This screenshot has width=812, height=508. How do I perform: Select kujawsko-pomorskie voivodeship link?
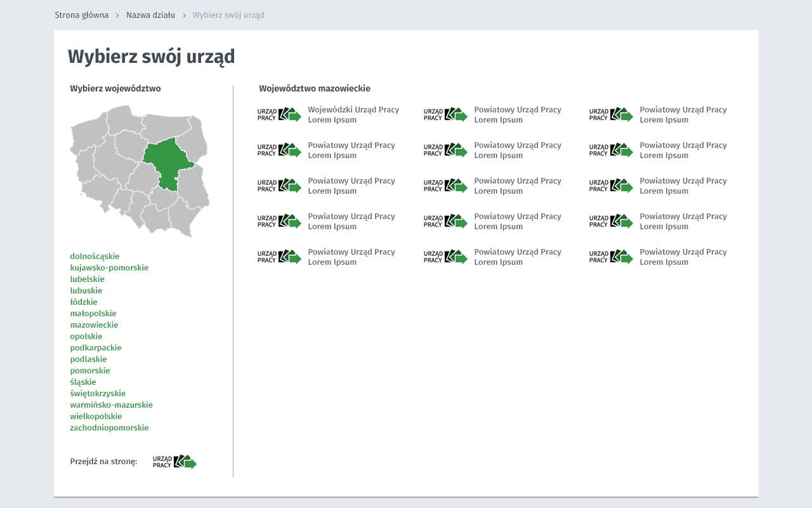(x=109, y=268)
